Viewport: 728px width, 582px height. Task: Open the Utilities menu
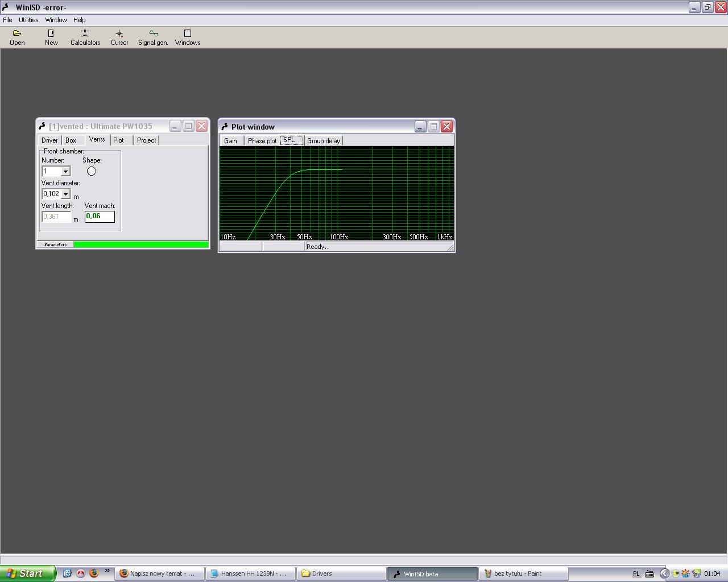[28, 20]
